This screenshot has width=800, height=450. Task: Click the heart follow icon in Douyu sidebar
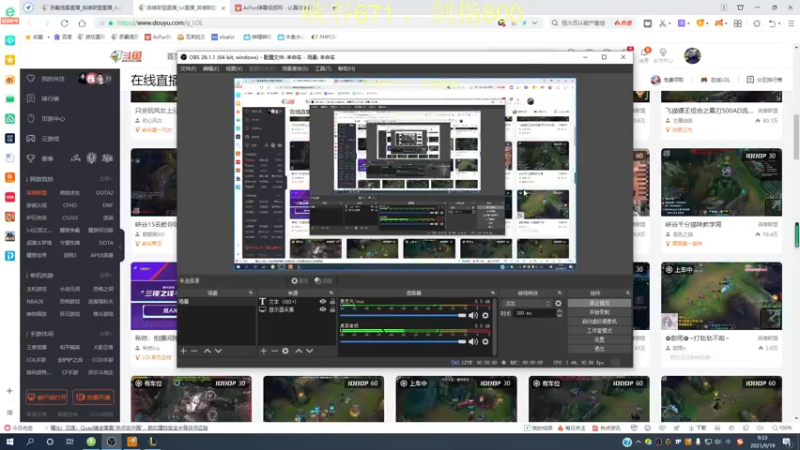31,79
